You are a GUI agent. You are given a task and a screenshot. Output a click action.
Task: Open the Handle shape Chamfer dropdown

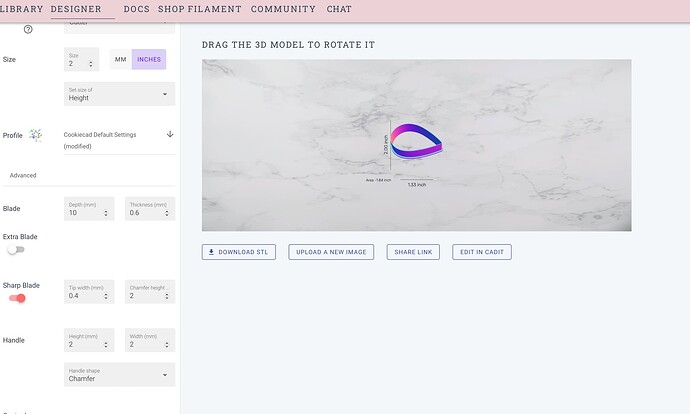(119, 374)
